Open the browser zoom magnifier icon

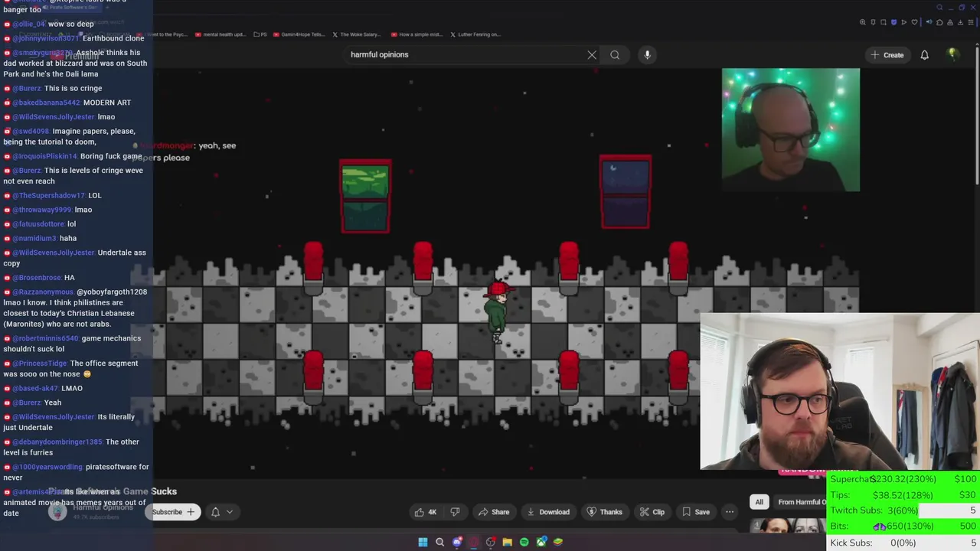863,22
